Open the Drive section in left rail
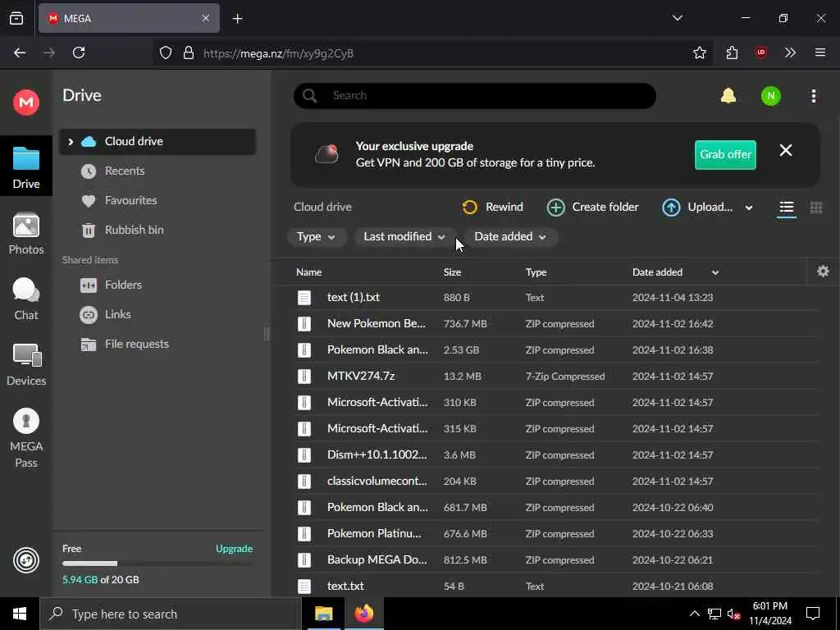 coord(25,167)
